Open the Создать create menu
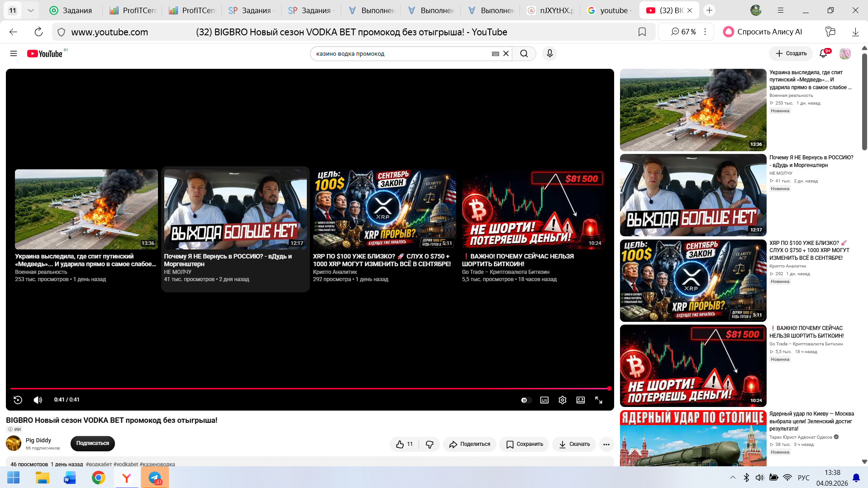Screen dimensions: 868x488 (791, 53)
